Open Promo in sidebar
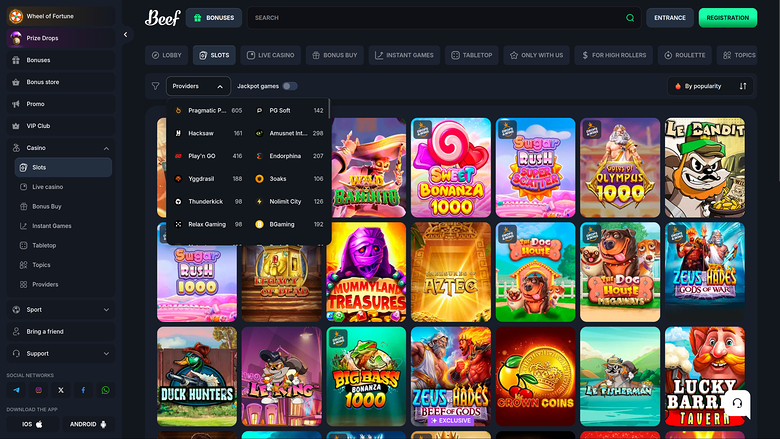 click(x=61, y=104)
